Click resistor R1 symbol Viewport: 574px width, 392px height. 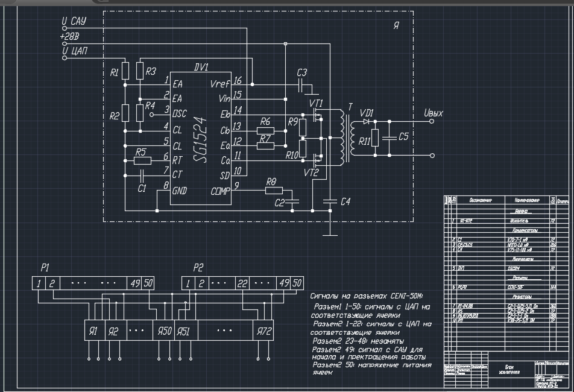click(x=125, y=71)
